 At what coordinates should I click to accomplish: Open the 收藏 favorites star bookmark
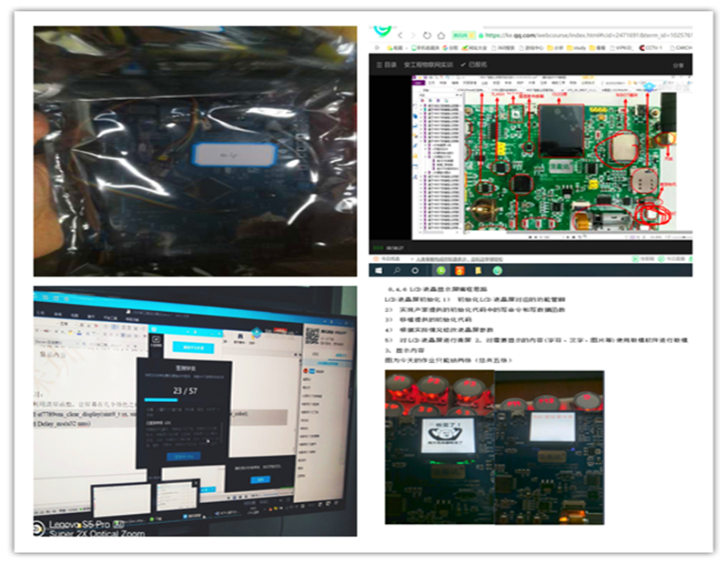[x=395, y=48]
